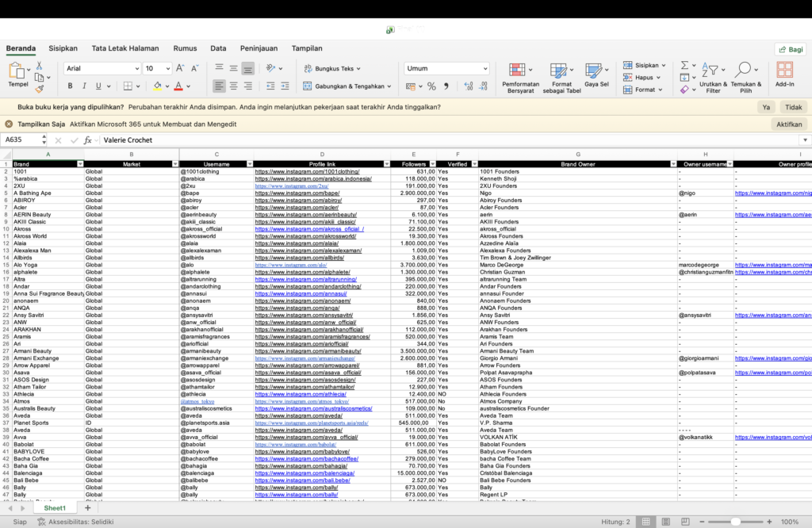812x528 pixels.
Task: Adjust the zoom slider
Action: tap(735, 522)
